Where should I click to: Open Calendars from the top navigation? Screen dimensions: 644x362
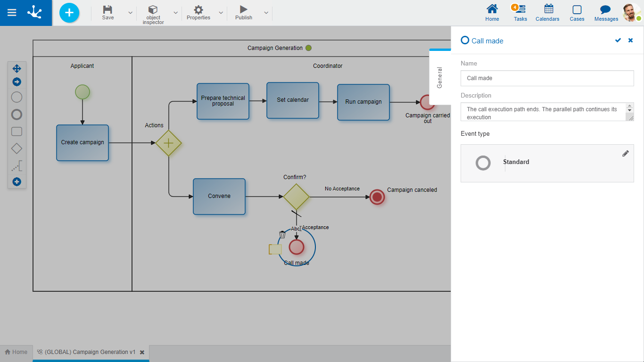tap(547, 13)
